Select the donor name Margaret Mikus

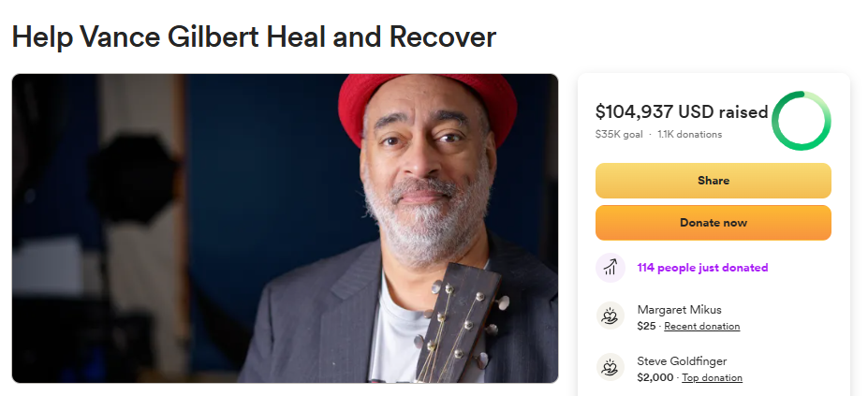tap(679, 310)
